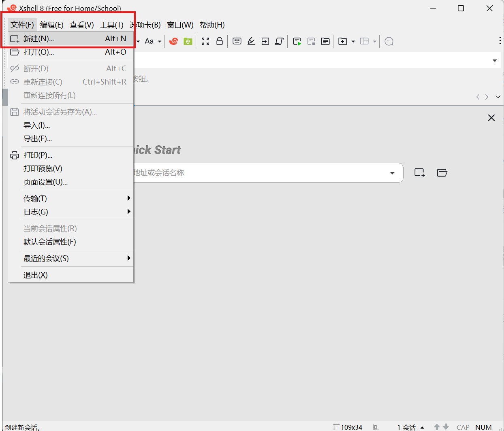
Task: Select 页面设置(U)... menu entry
Action: [x=70, y=182]
